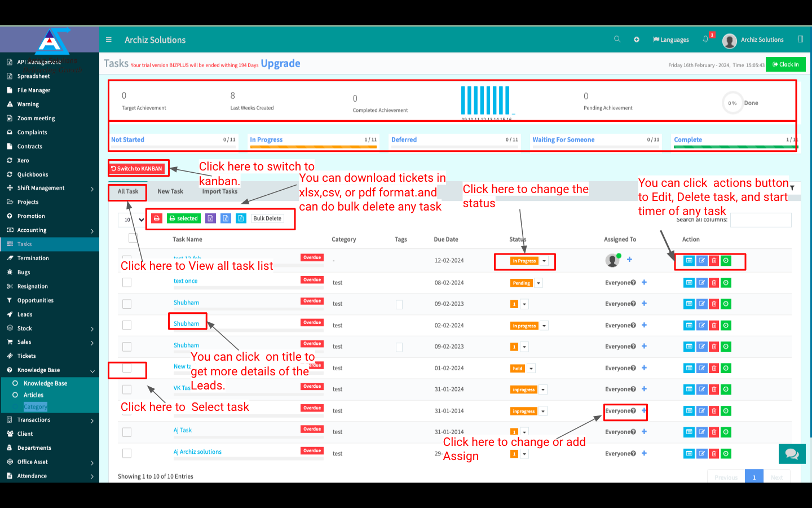Tick the select-all checkbox in table header

(x=133, y=238)
